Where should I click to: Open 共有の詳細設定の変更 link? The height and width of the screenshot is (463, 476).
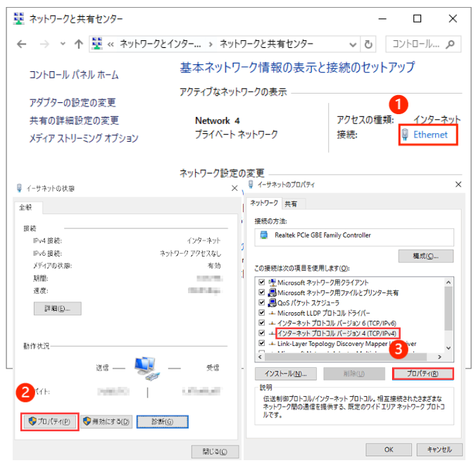click(x=74, y=121)
